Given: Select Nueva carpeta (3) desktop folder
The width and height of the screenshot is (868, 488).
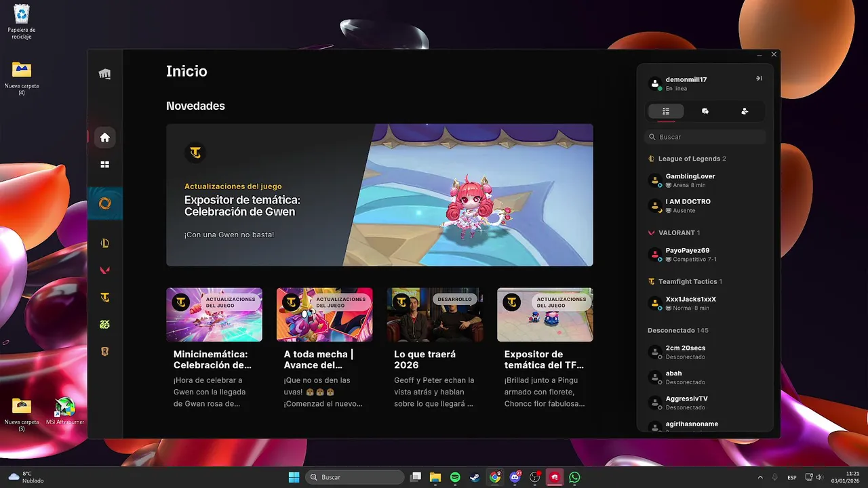Looking at the screenshot, I should (x=22, y=414).
